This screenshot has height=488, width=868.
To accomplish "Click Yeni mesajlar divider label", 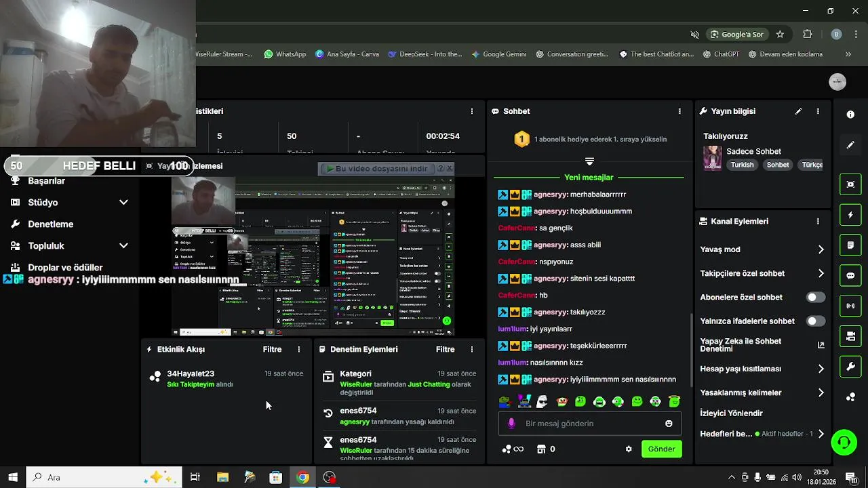I will (x=589, y=178).
